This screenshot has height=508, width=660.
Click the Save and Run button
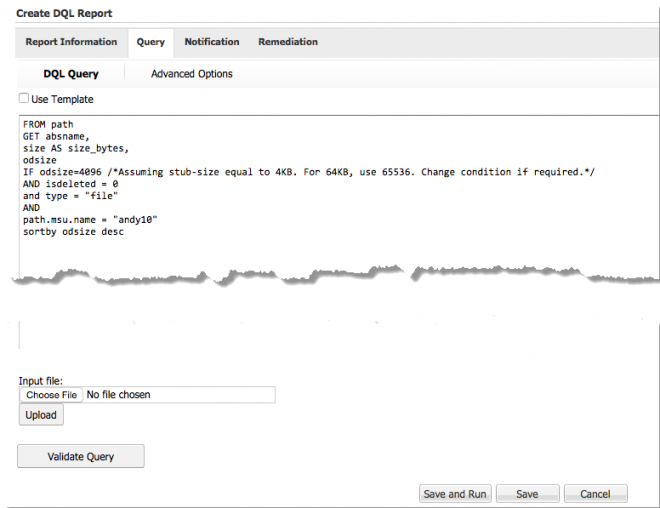[455, 494]
